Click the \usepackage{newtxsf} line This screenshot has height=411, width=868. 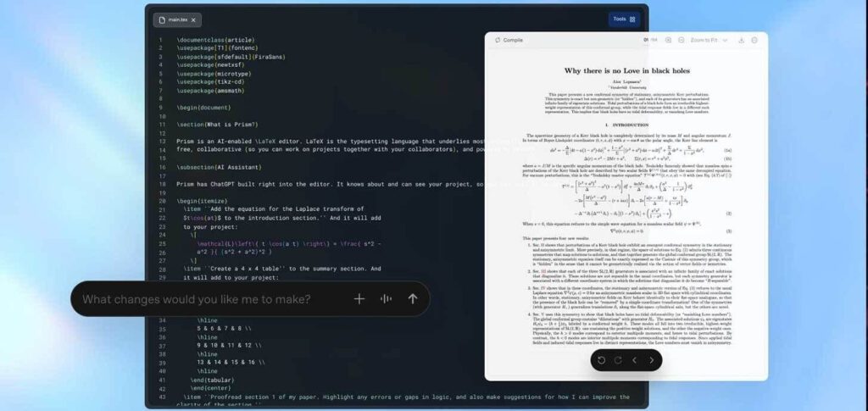point(210,64)
